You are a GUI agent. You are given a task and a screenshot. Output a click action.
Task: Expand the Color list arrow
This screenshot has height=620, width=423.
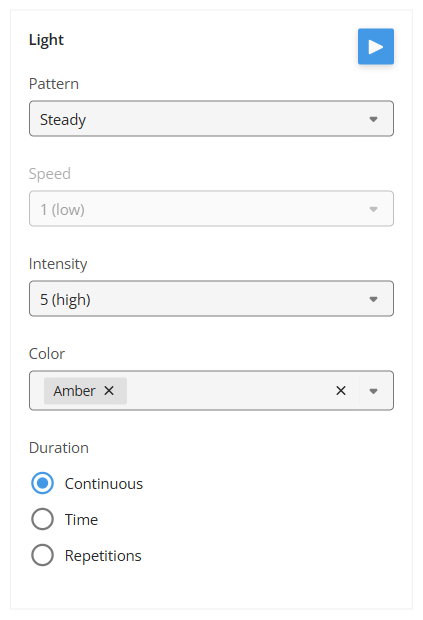pyautogui.click(x=373, y=391)
